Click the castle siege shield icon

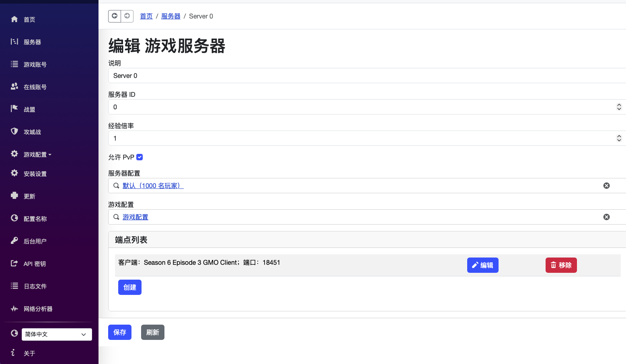click(x=14, y=131)
